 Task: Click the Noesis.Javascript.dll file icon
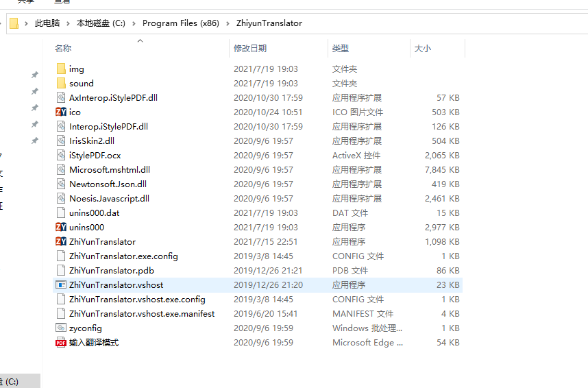61,198
